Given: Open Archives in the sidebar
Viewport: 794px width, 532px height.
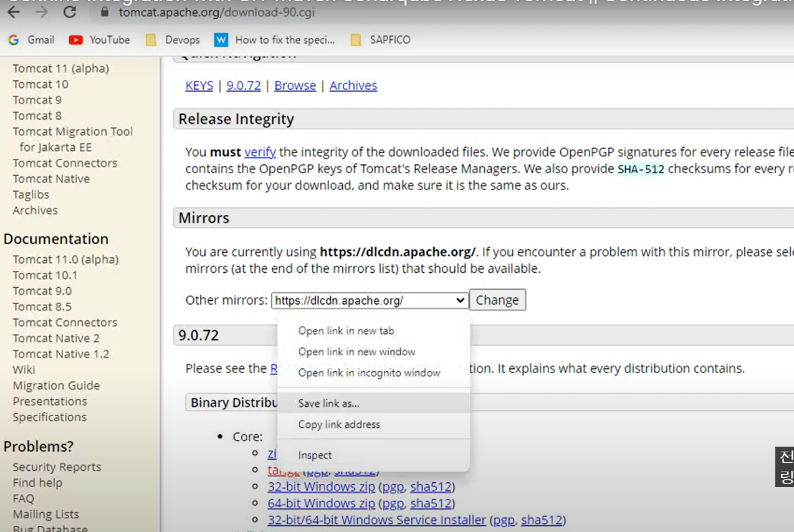Looking at the screenshot, I should coord(35,211).
